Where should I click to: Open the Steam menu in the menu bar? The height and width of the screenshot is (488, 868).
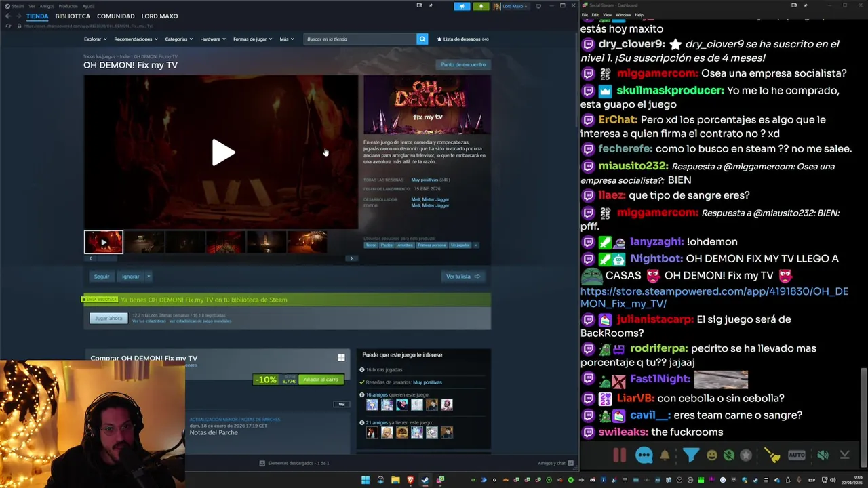click(x=18, y=6)
